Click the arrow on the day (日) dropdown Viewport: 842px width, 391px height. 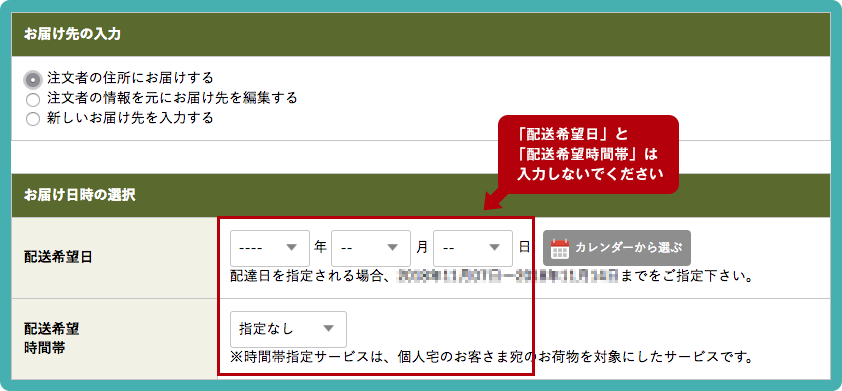[x=495, y=248]
